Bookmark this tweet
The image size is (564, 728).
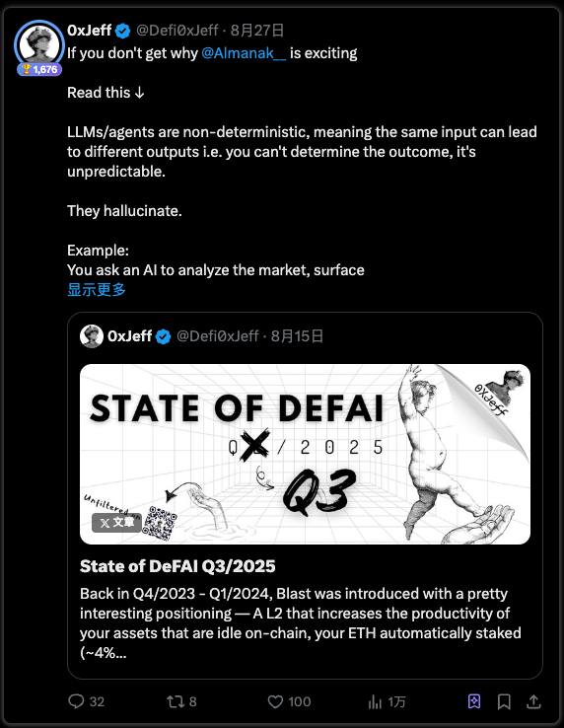pos(504,701)
